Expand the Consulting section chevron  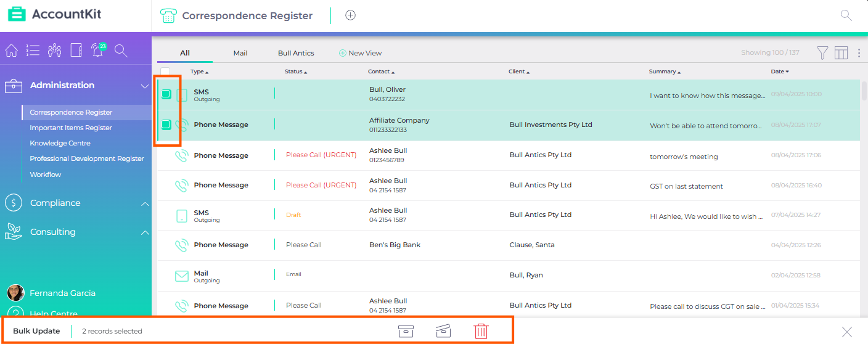144,232
